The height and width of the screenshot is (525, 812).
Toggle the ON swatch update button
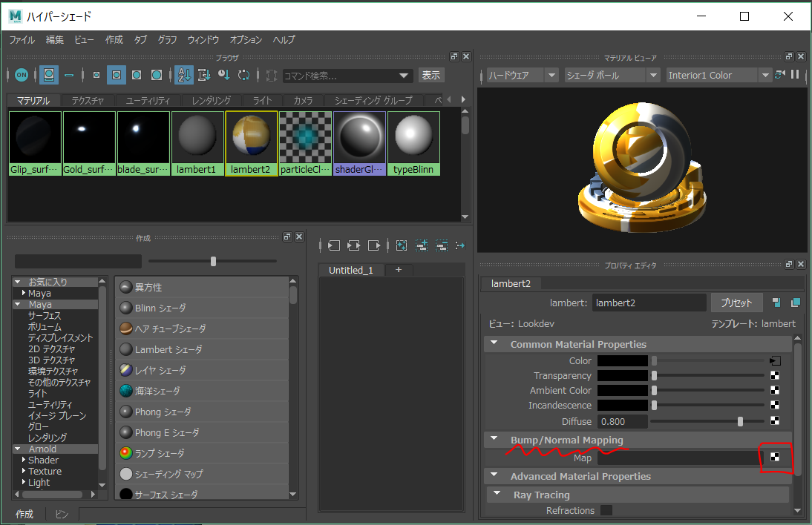pos(22,75)
